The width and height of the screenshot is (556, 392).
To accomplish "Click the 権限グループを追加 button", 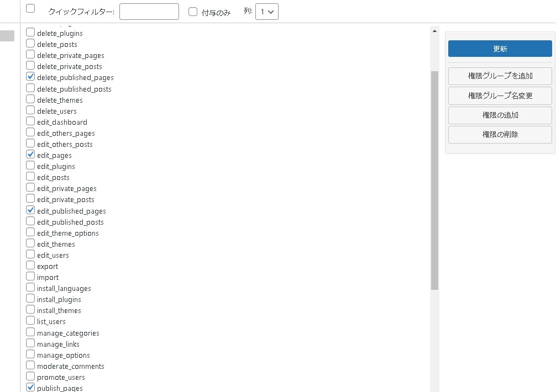I will 500,76.
